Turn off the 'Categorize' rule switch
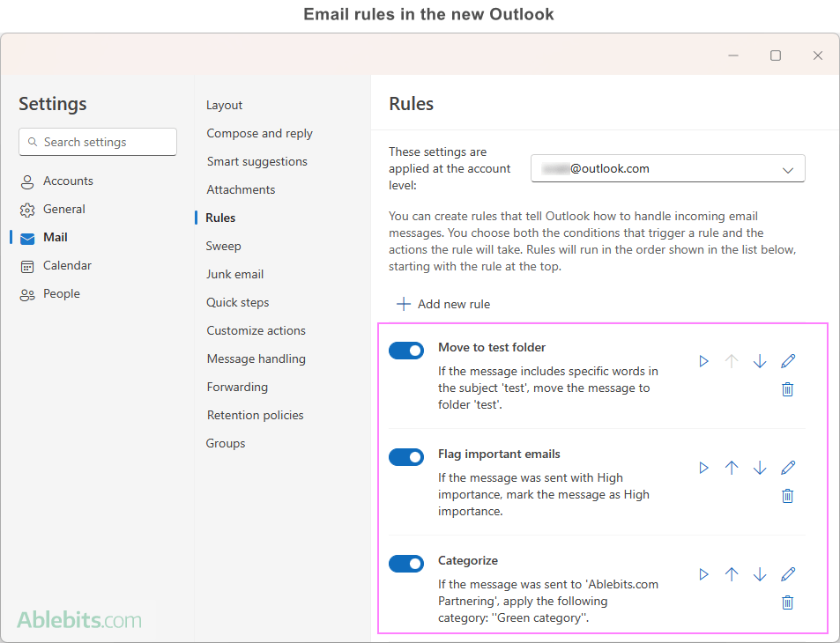This screenshot has width=840, height=643. [x=406, y=564]
